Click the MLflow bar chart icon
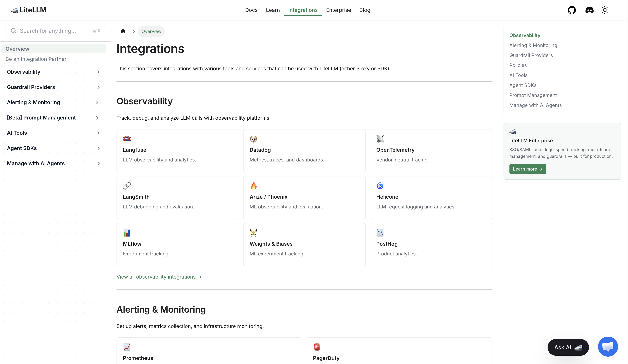Image resolution: width=628 pixels, height=364 pixels. [127, 233]
